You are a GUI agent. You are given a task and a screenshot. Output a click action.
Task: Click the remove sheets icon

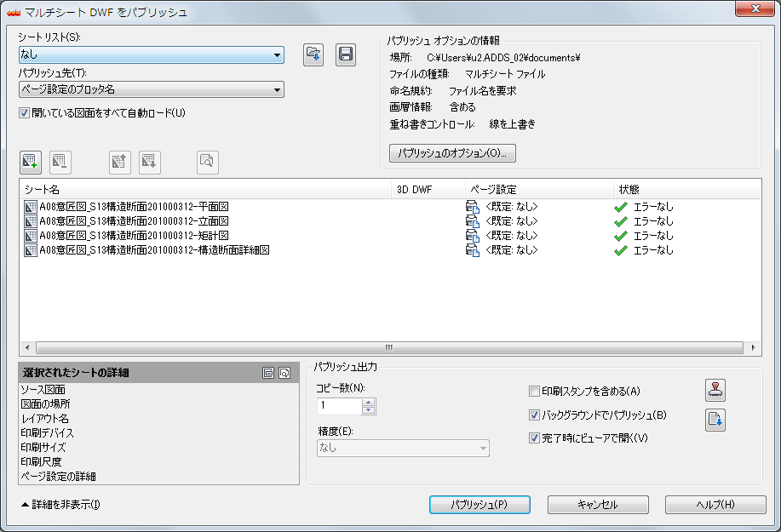[x=60, y=163]
